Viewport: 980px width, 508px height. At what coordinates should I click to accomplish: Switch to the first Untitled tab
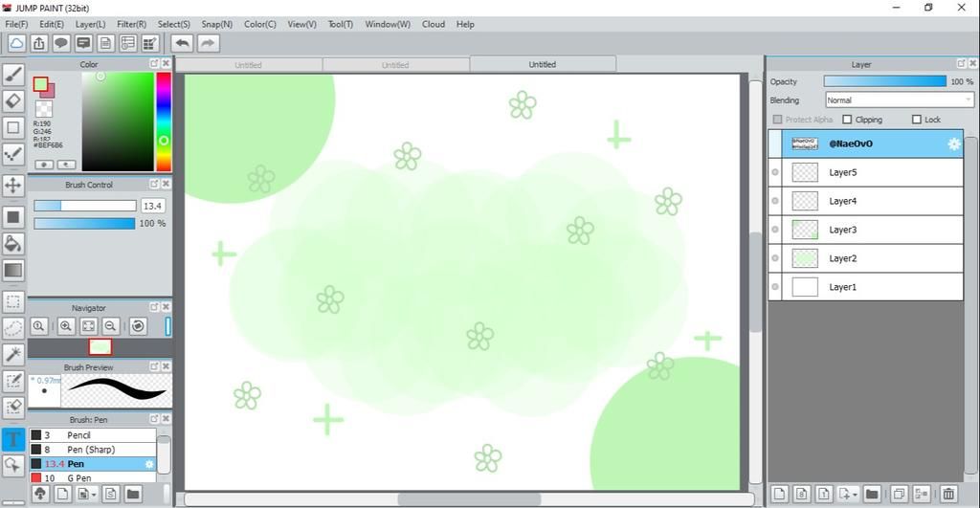tap(248, 64)
